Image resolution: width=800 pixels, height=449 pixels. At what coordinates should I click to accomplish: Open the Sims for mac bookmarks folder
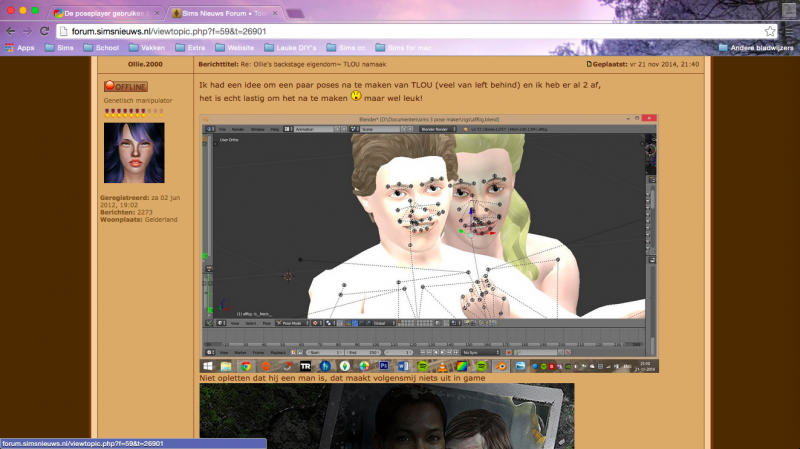coord(404,47)
